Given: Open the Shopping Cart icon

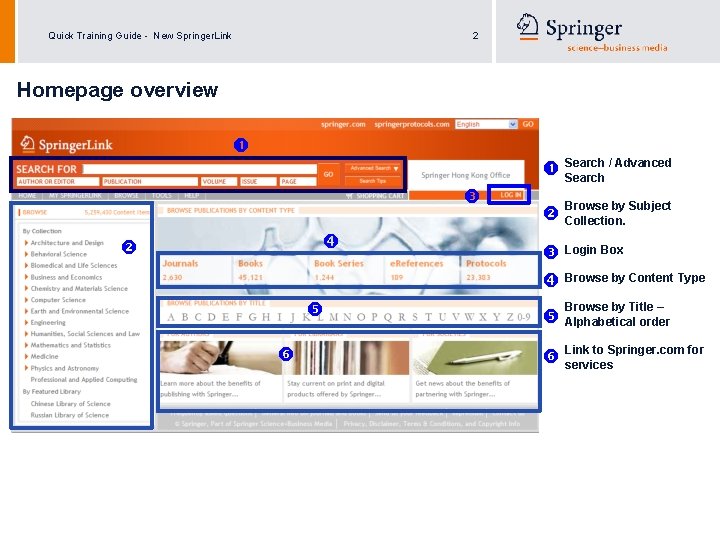Looking at the screenshot, I should [x=349, y=196].
